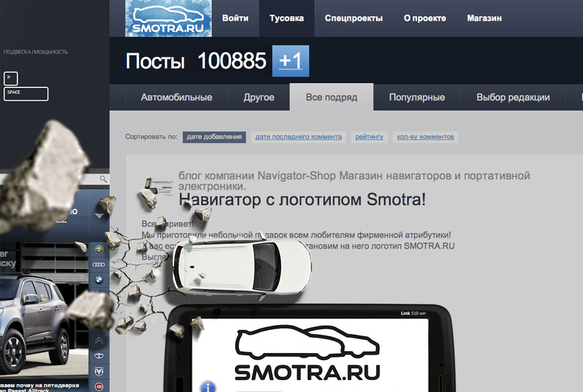
Task: Select the Dodge ram brand icon
Action: click(99, 371)
